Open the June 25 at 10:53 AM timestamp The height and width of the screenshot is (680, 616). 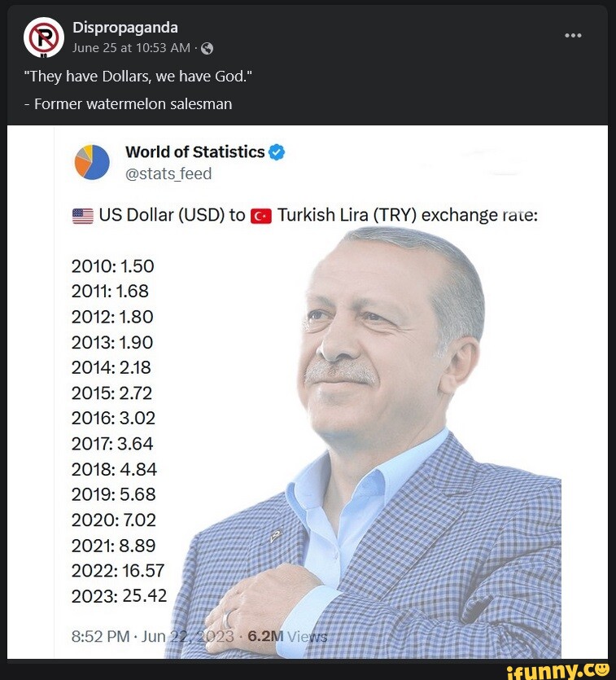[x=131, y=48]
